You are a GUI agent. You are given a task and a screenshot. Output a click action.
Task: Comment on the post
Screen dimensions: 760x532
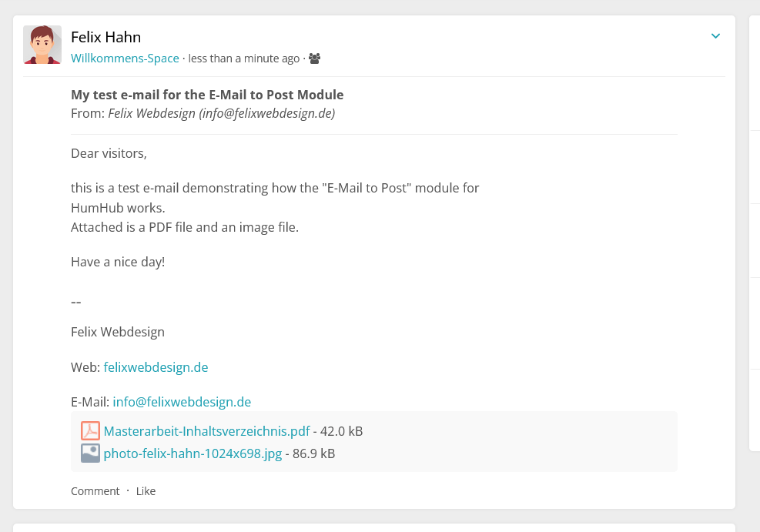click(95, 491)
